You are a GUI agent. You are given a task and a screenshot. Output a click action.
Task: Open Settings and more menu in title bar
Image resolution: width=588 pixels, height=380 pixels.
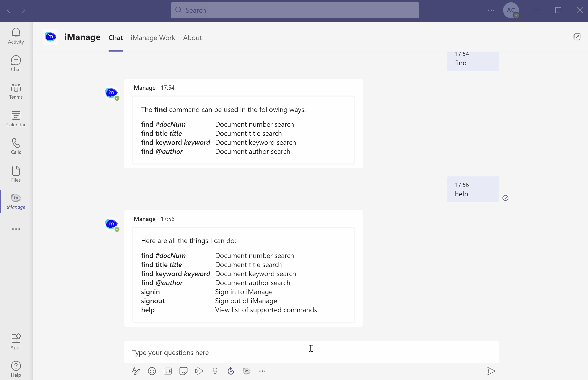(x=491, y=10)
